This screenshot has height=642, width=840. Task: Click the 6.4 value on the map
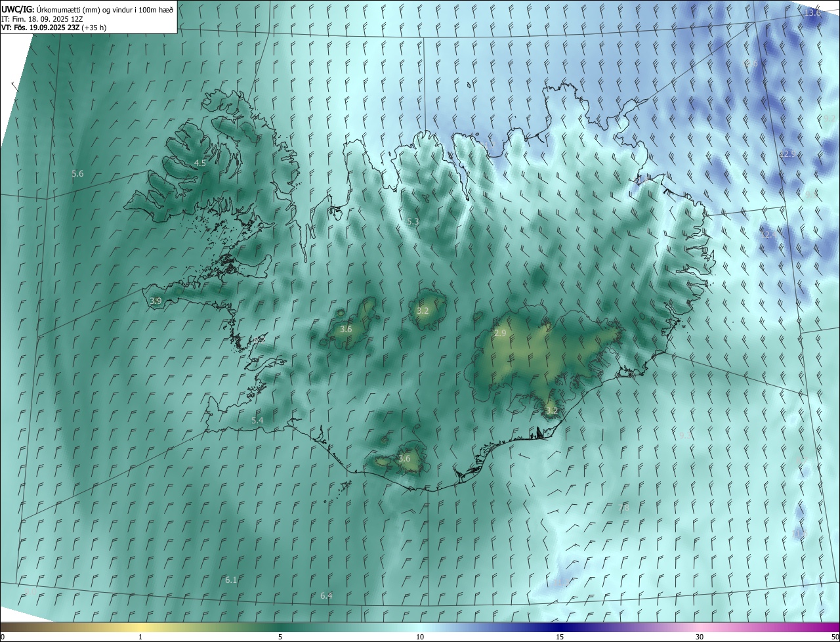tap(326, 595)
